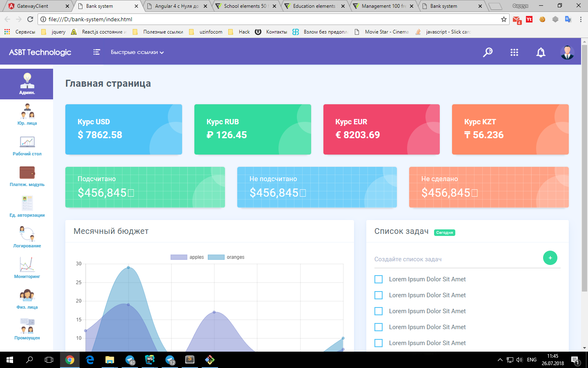Viewport: 588px width, 368px height.
Task: Open the Мониторинг chart item
Action: (27, 268)
